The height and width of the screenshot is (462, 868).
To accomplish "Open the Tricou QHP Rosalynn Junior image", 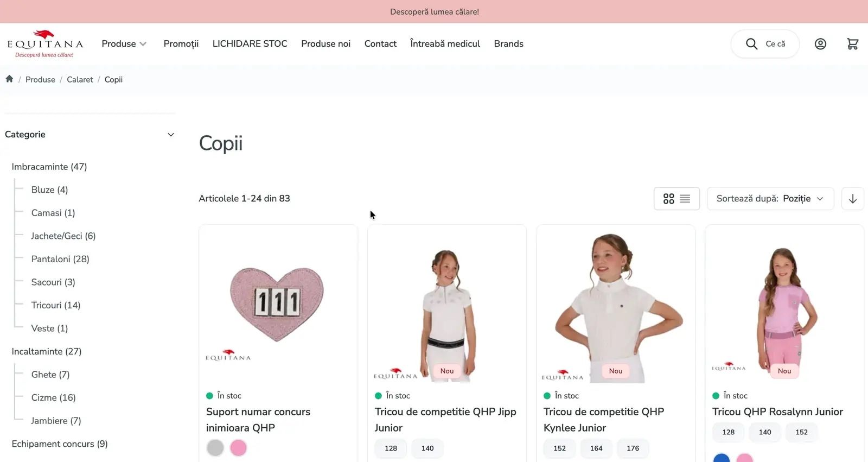I will pos(784,304).
